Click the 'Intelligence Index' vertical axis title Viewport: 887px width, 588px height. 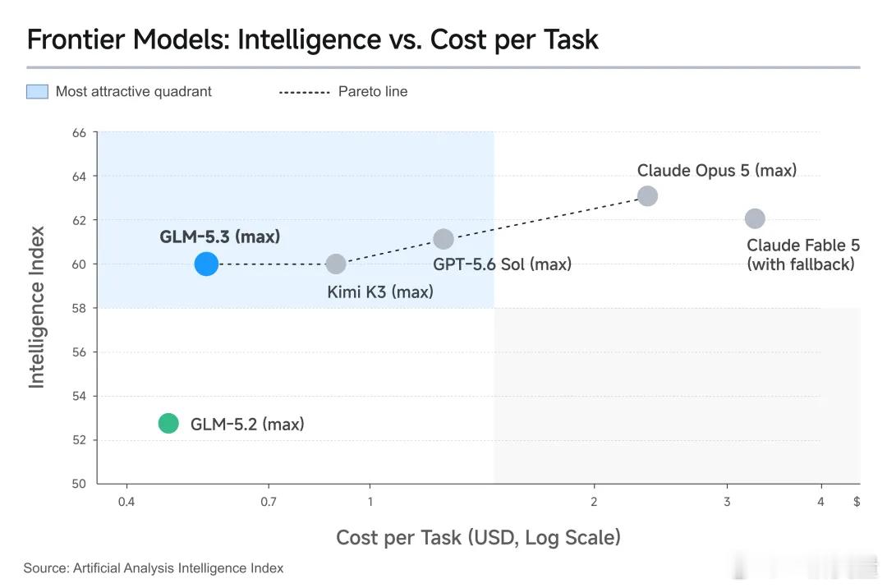point(37,308)
